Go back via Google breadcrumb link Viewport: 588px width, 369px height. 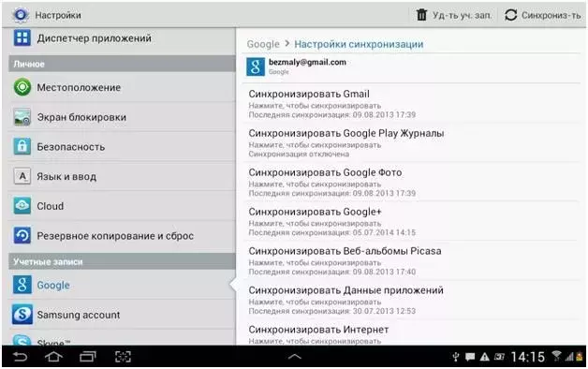pos(263,44)
